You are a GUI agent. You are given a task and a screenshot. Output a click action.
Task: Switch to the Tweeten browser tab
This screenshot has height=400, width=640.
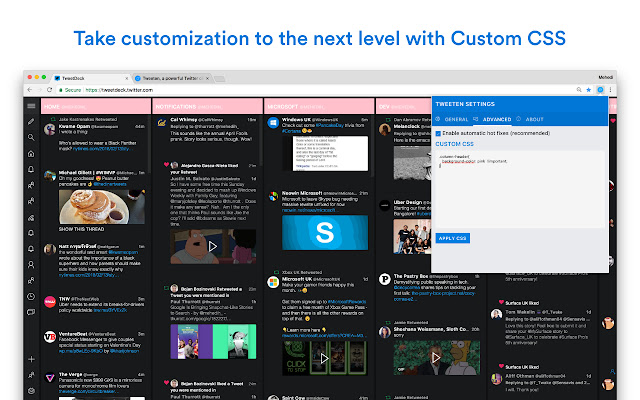click(x=171, y=78)
